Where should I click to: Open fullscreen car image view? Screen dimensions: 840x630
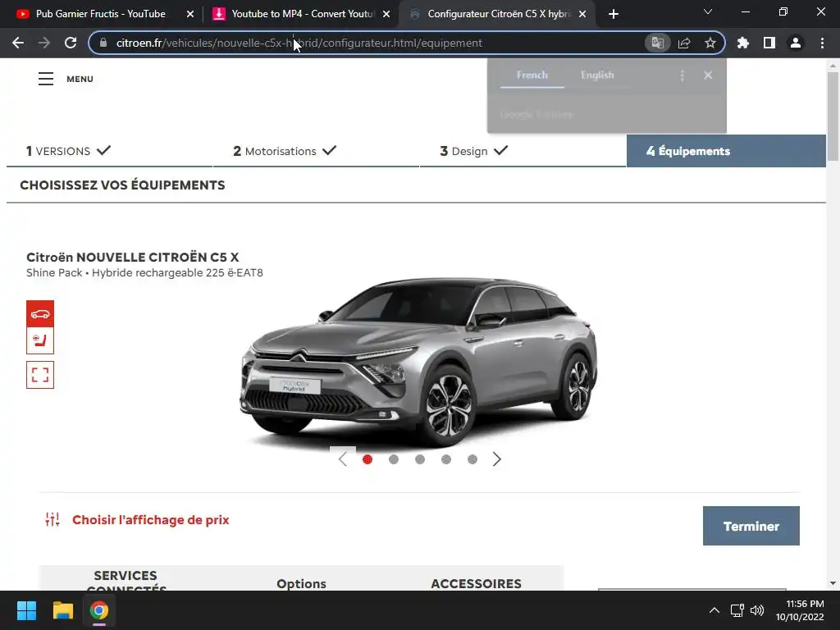pos(40,374)
